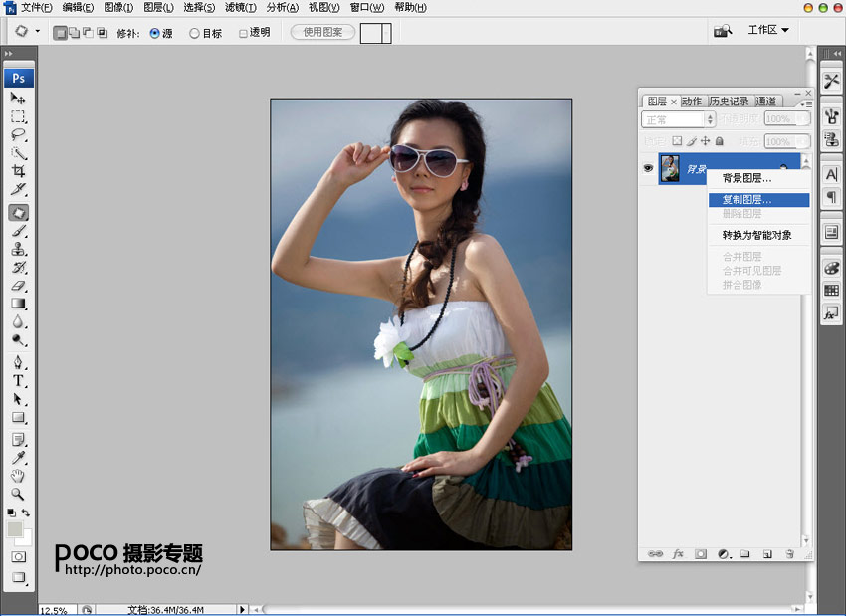Select the Crop tool

[x=18, y=171]
